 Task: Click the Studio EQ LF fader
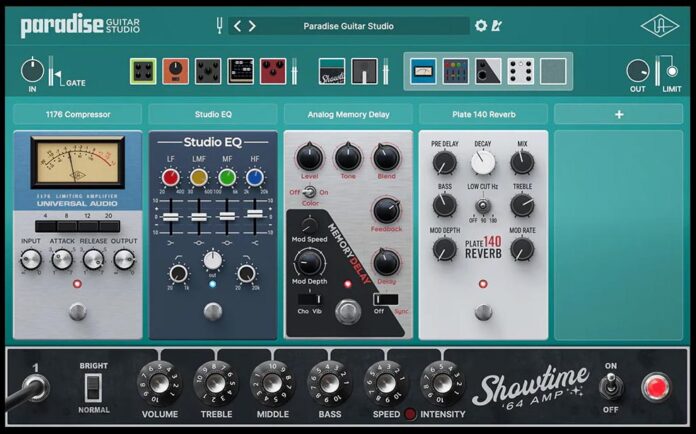[x=170, y=217]
